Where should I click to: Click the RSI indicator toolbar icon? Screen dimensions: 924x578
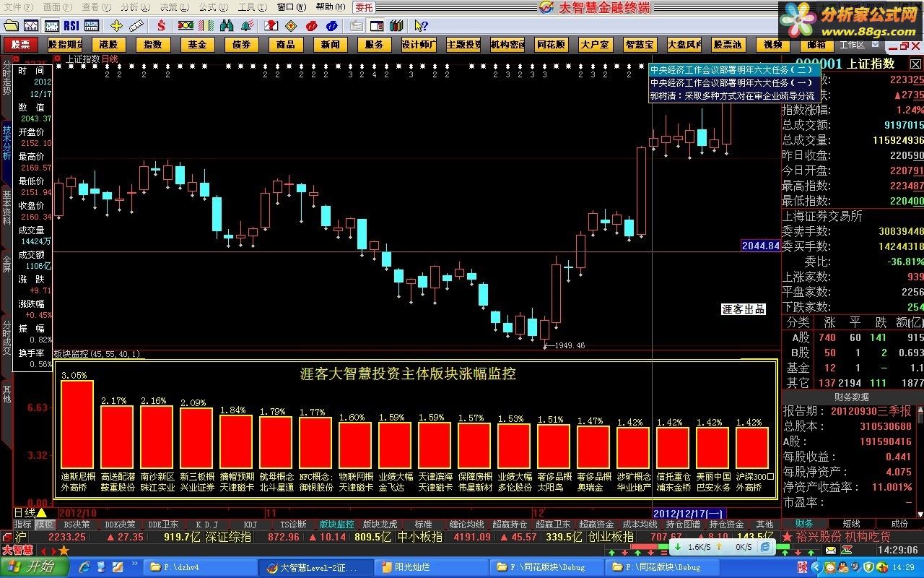71,26
